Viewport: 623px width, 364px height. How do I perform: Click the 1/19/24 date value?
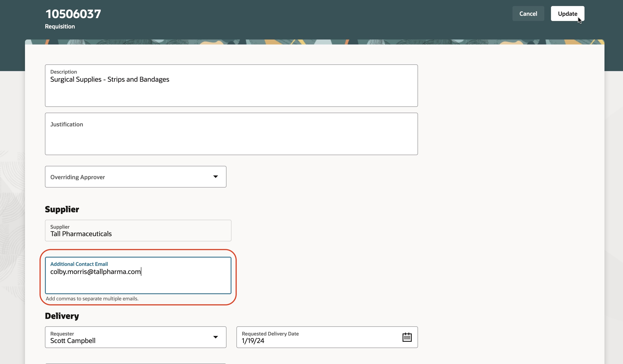click(x=253, y=341)
